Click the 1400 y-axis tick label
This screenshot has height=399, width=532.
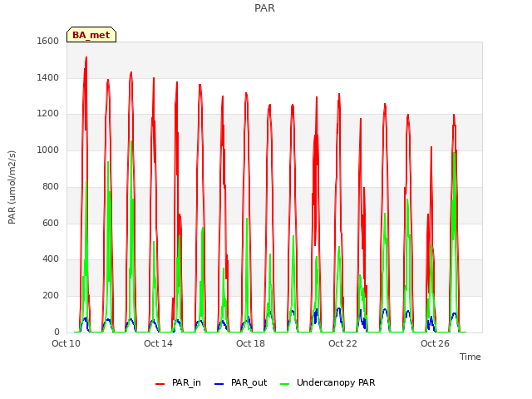48,77
